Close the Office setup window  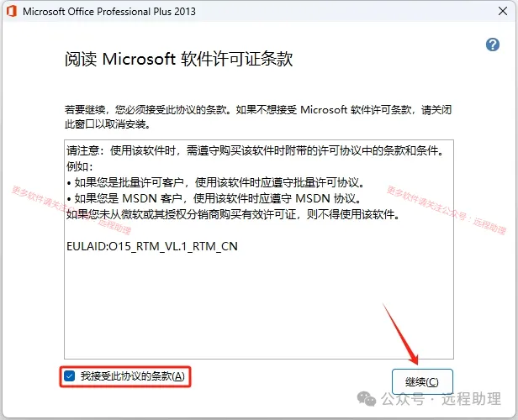click(x=503, y=11)
